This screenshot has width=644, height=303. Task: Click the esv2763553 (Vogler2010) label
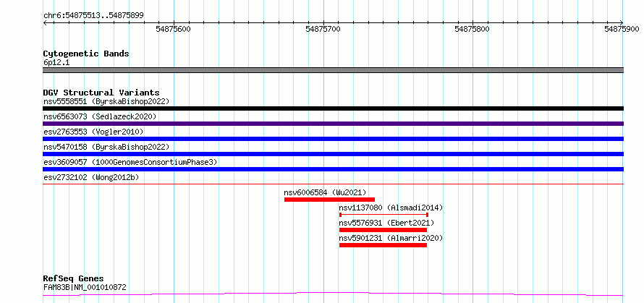(x=93, y=132)
